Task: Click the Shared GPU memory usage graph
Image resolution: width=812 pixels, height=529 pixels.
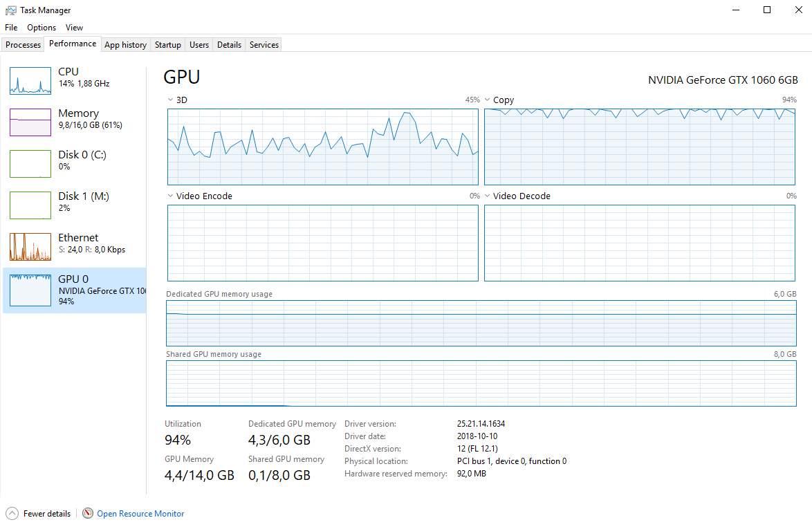Action: (481, 383)
